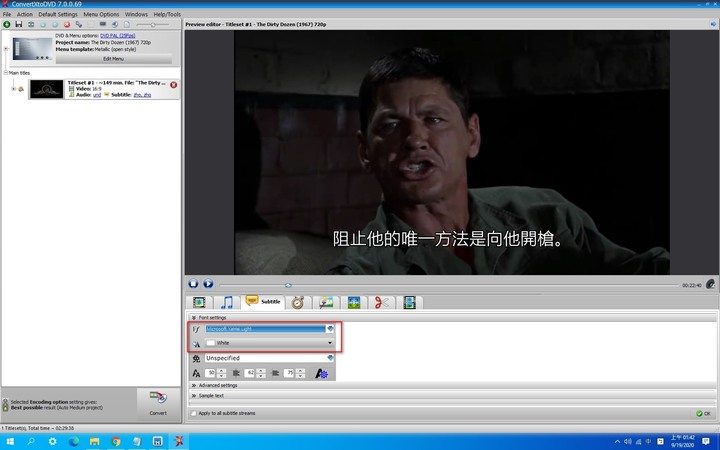Open the audio music note tab
Viewport: 720px width, 450px height.
pos(227,302)
